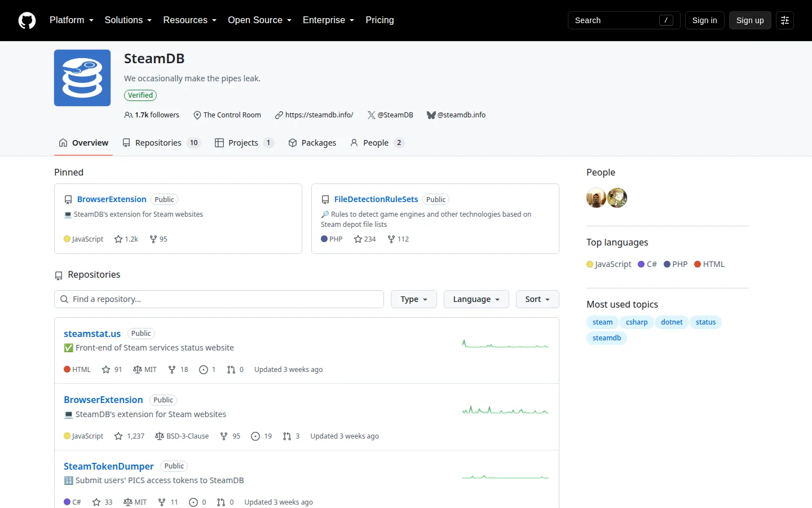
Task: Open the GitHub homepage logo
Action: click(x=27, y=20)
